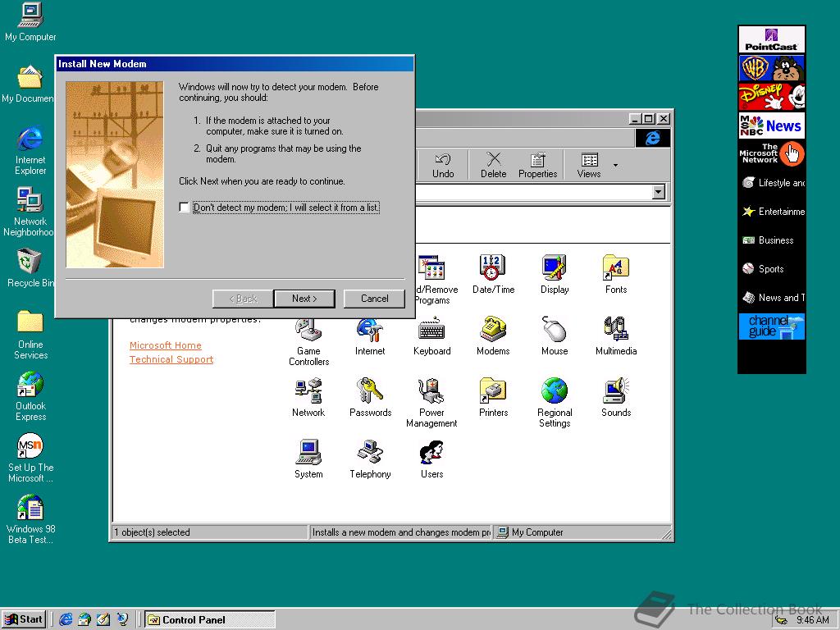Open the Fonts folder icon
840x630 pixels.
pyautogui.click(x=616, y=275)
